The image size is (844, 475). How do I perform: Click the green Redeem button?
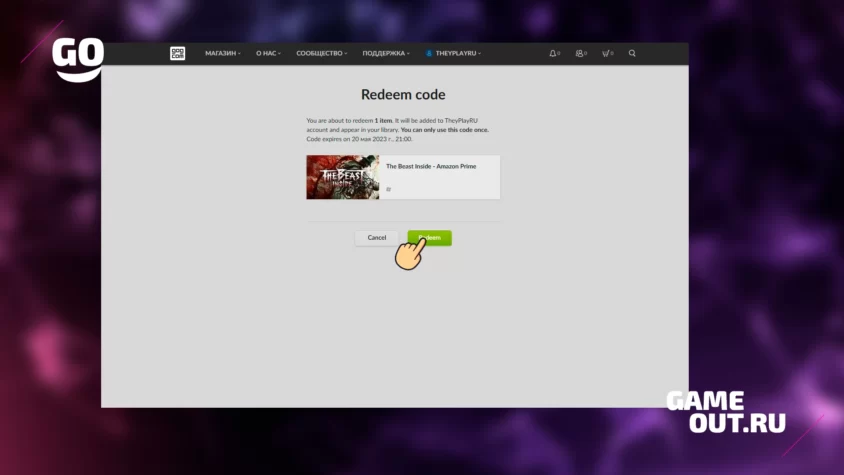430,238
